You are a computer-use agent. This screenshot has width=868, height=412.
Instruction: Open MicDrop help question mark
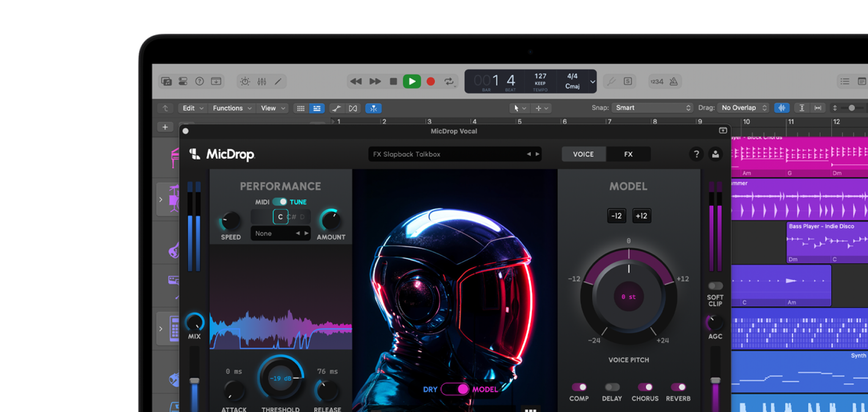point(696,154)
